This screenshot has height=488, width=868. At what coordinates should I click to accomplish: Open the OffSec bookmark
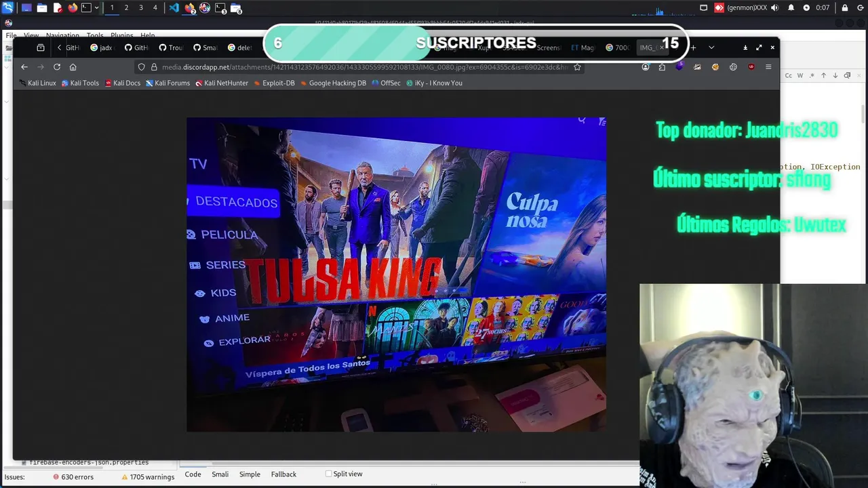click(386, 83)
